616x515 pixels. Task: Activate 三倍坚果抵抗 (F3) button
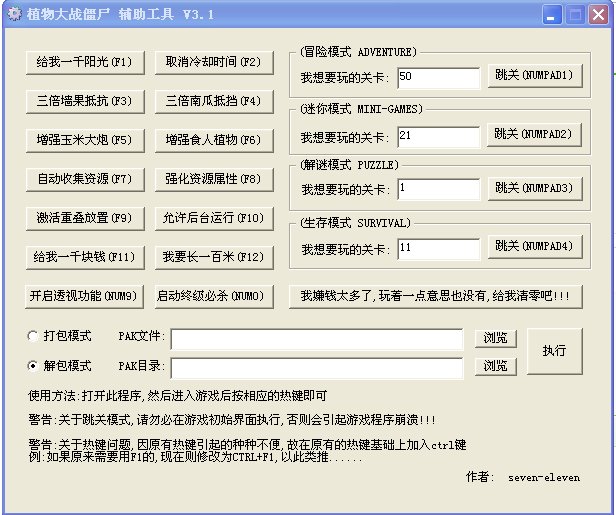pos(84,101)
